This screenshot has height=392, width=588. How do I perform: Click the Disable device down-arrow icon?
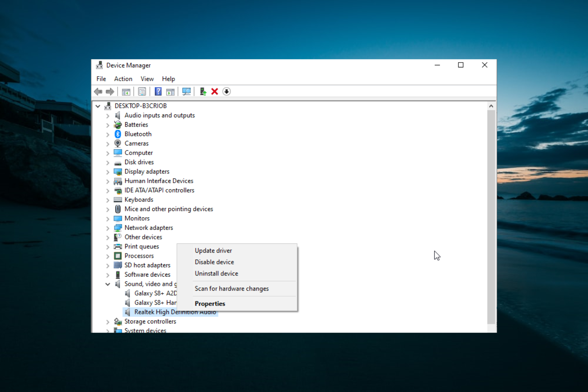(227, 92)
